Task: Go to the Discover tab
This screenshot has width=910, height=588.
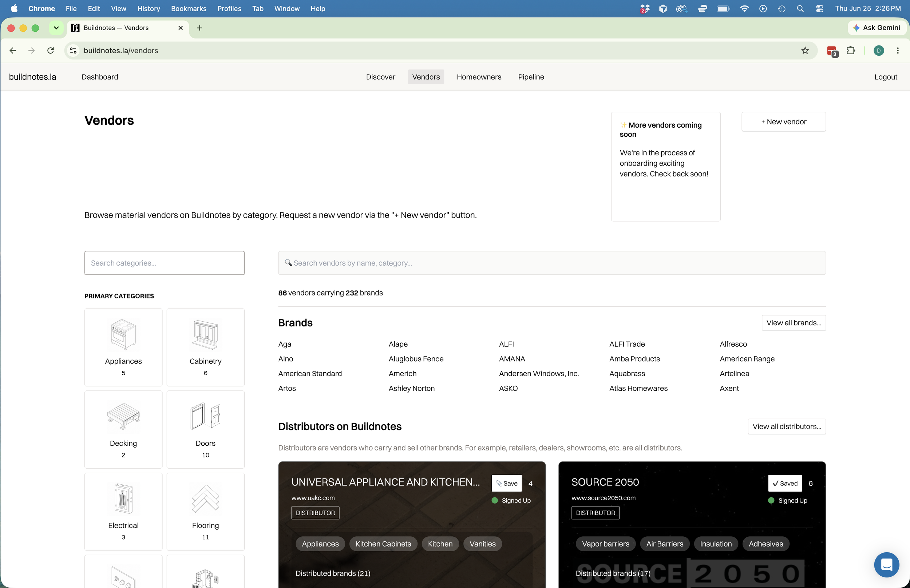Action: pos(380,77)
